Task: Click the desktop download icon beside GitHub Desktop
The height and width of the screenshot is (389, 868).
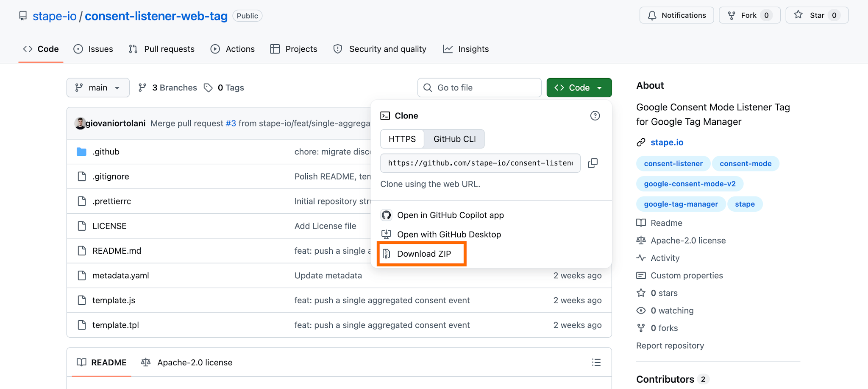Action: 386,234
